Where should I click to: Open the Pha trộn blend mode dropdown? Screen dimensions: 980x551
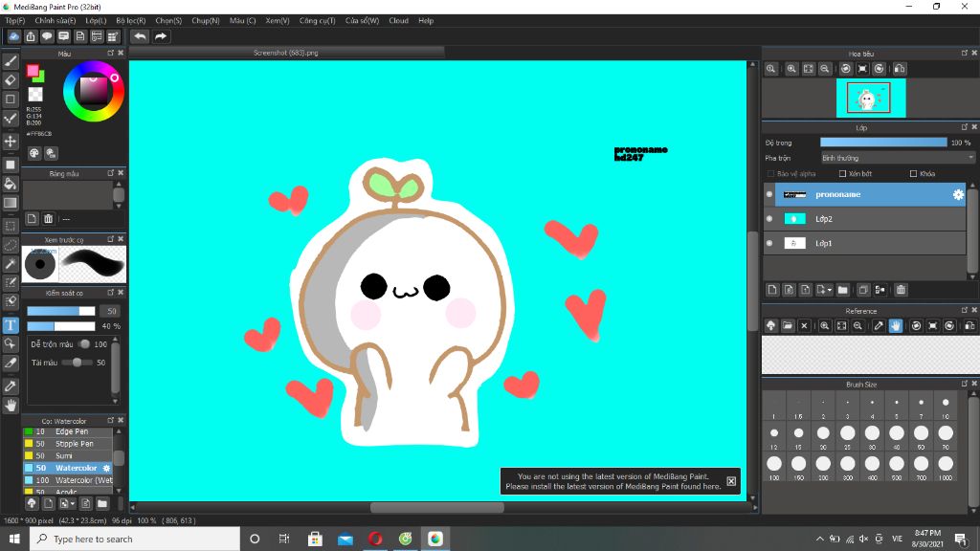(x=897, y=158)
